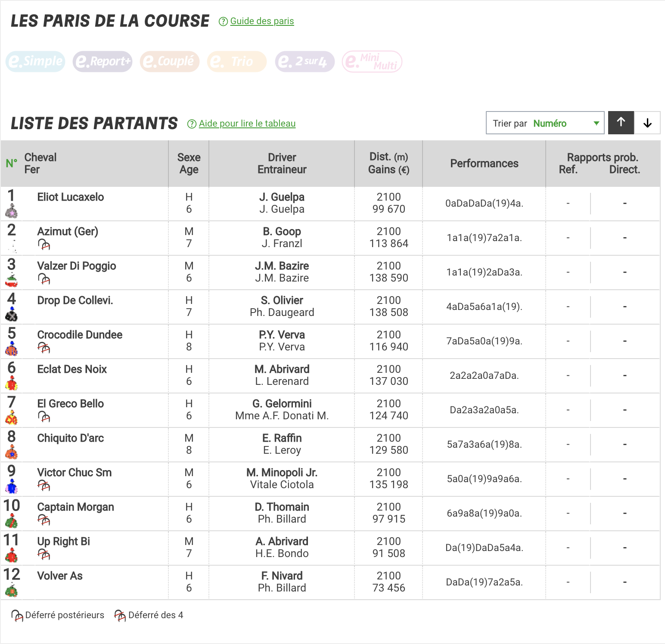Click the green arrow of the sort dropdown
Image resolution: width=665 pixels, height=644 pixels.
(597, 123)
